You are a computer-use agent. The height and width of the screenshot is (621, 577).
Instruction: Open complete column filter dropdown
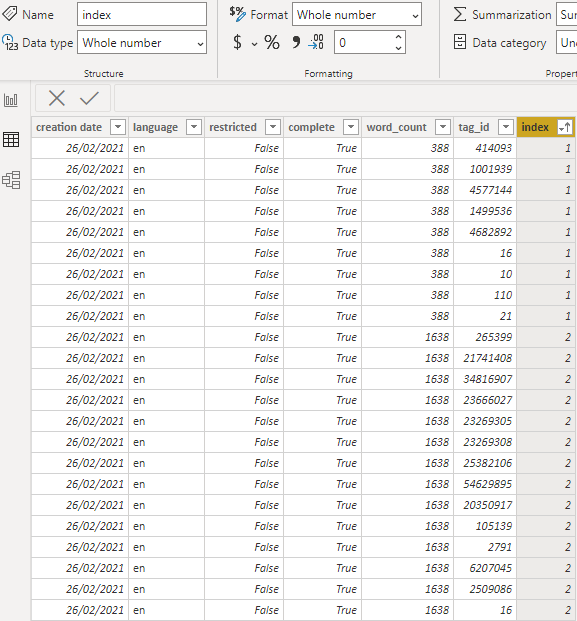coord(350,127)
